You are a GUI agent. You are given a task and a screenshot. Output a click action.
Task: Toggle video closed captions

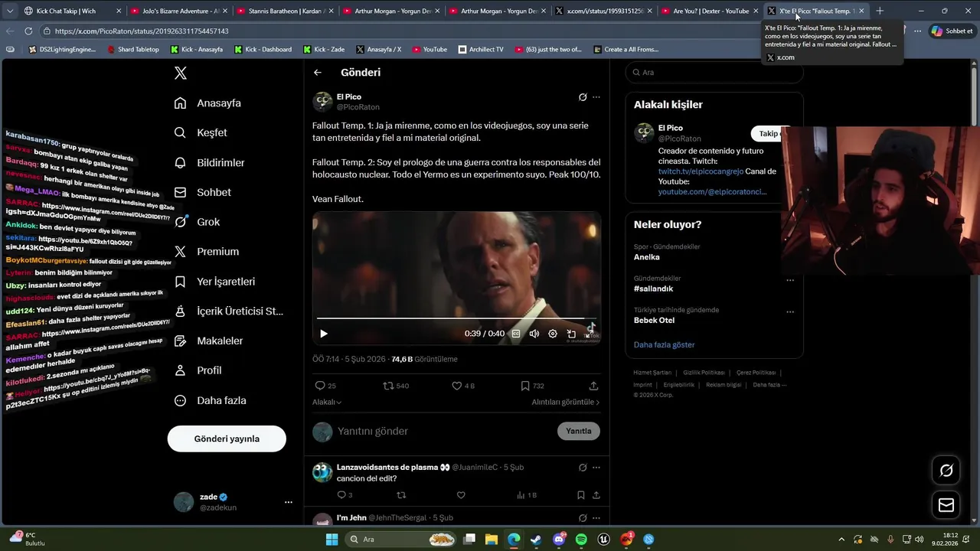516,334
